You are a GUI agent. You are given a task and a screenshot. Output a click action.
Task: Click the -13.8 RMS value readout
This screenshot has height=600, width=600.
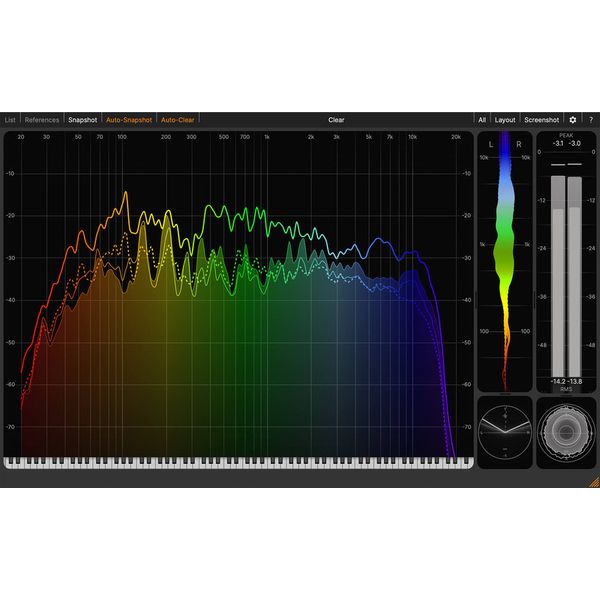click(575, 382)
